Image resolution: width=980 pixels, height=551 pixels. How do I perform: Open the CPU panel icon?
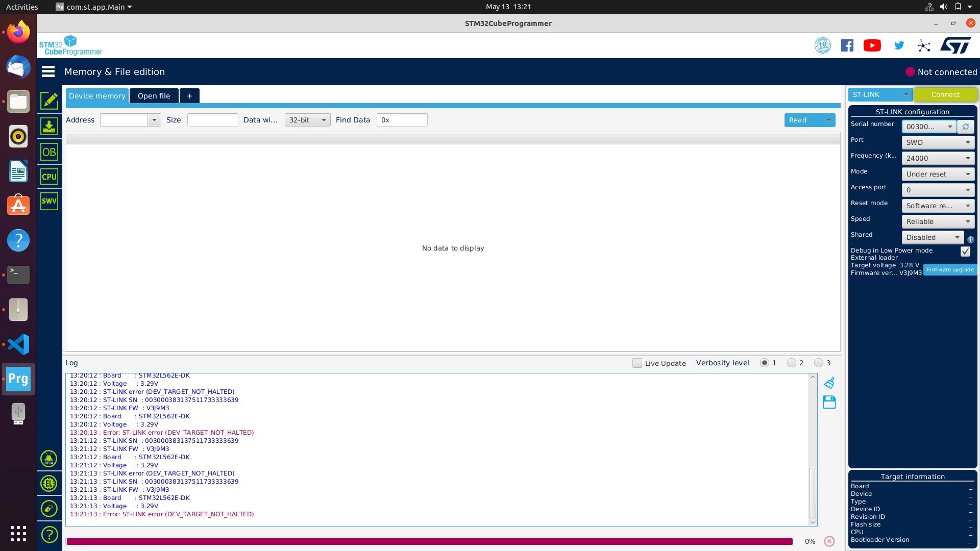[49, 177]
